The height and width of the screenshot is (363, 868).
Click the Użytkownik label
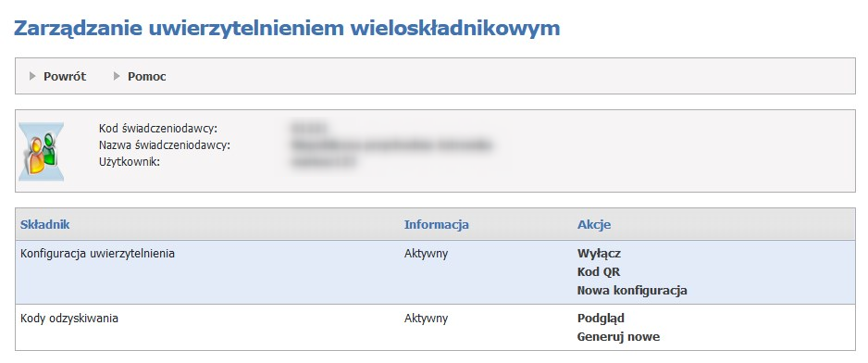[129, 162]
